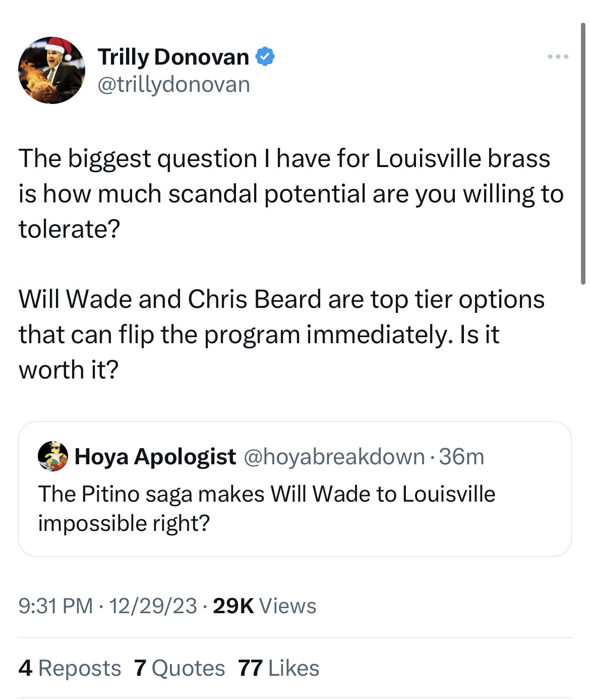Open Trilly Donovan's profile picture

pos(51,71)
